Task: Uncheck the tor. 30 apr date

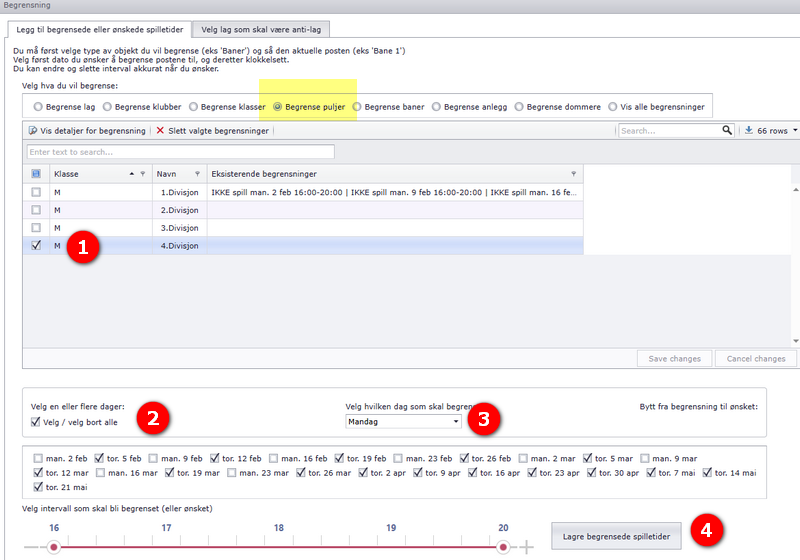Action: point(591,472)
